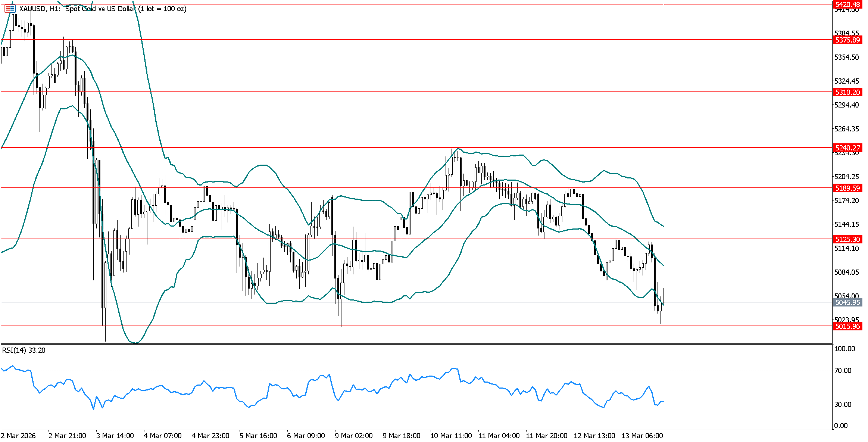Click the 5 Mar 16:00 time label
The width and height of the screenshot is (868, 442).
point(258,436)
